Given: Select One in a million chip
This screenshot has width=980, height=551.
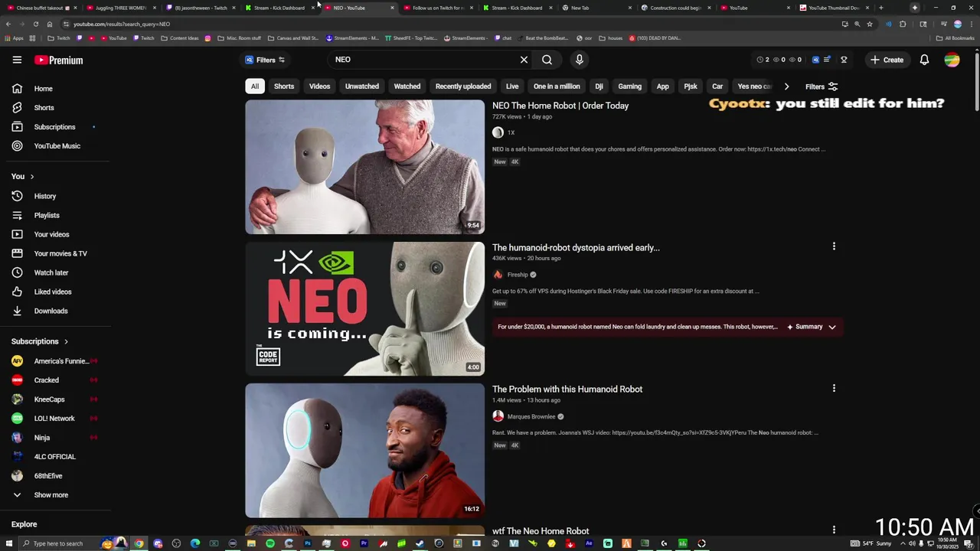Looking at the screenshot, I should 557,86.
